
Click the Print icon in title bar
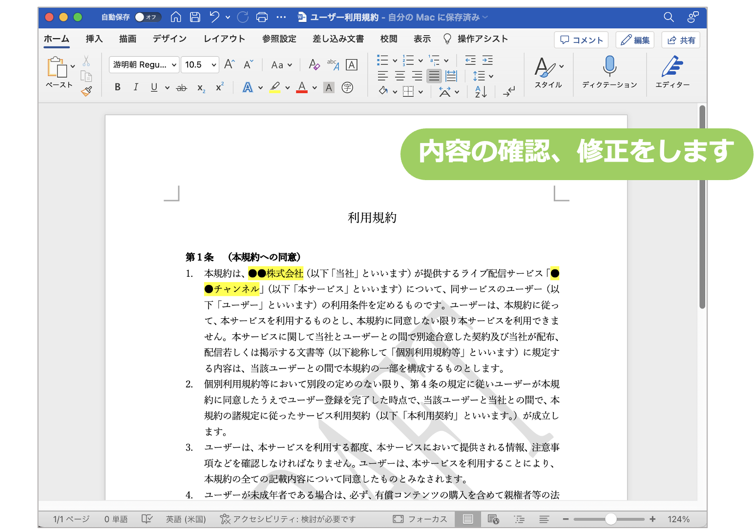point(262,17)
